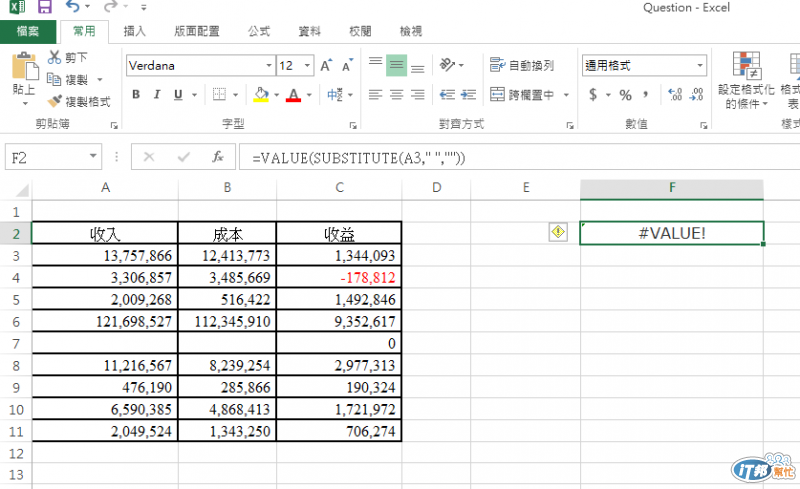Click the Center horizontal alignment icon
This screenshot has height=489, width=800.
[x=396, y=94]
